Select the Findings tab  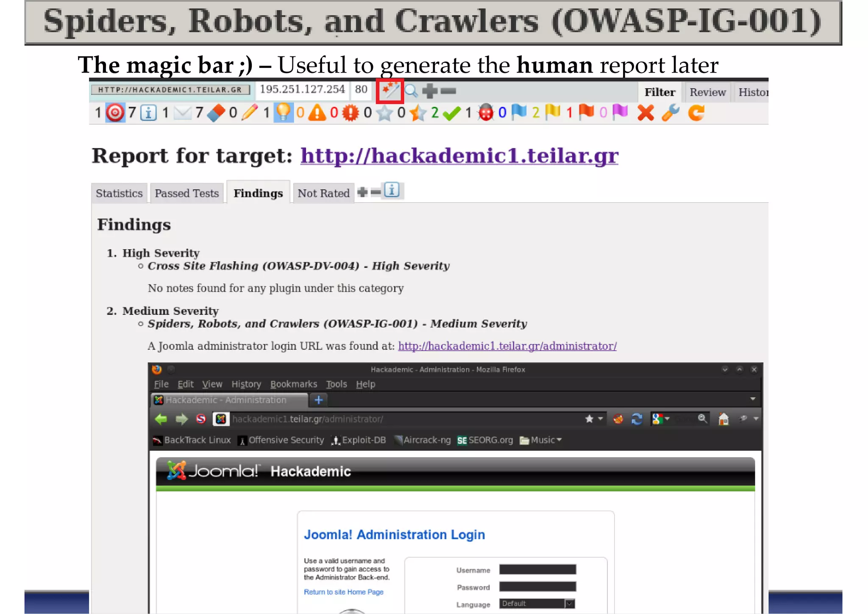(x=258, y=193)
